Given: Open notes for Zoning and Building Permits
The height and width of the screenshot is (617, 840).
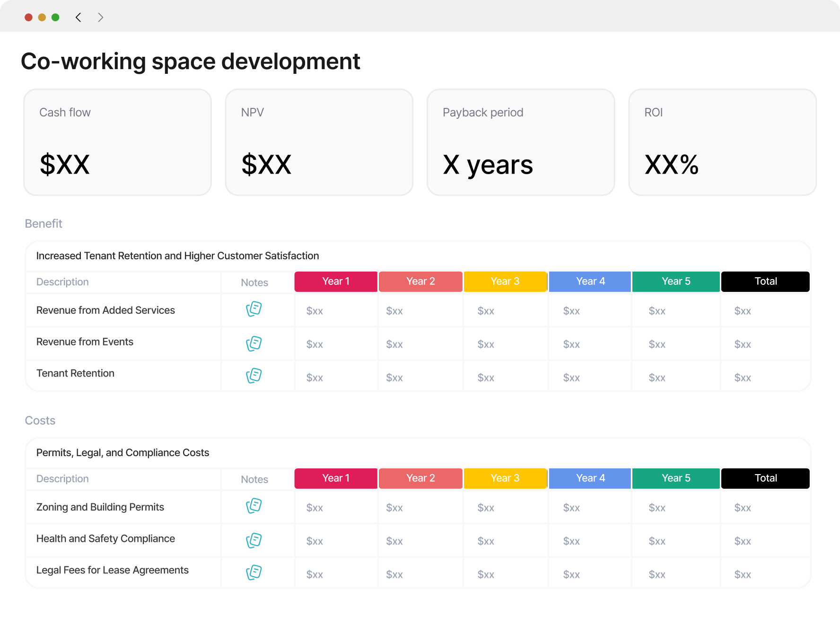Looking at the screenshot, I should point(254,506).
